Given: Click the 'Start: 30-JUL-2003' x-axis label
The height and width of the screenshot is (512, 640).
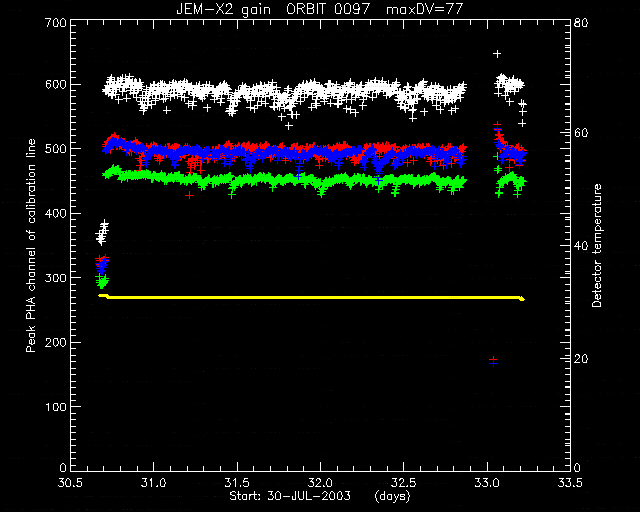Looking at the screenshot, I should point(290,496).
